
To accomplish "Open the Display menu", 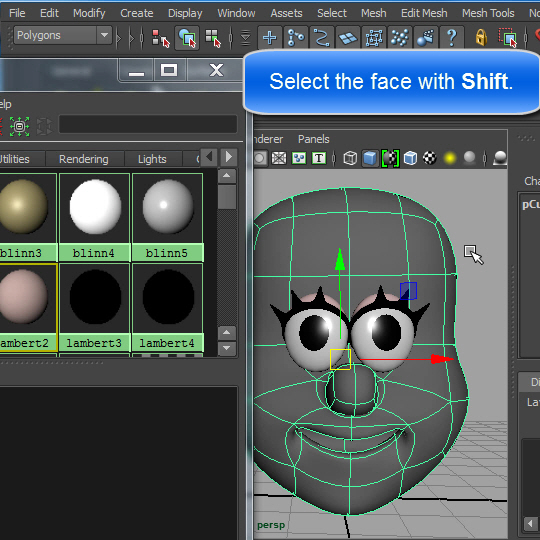I will 185,13.
